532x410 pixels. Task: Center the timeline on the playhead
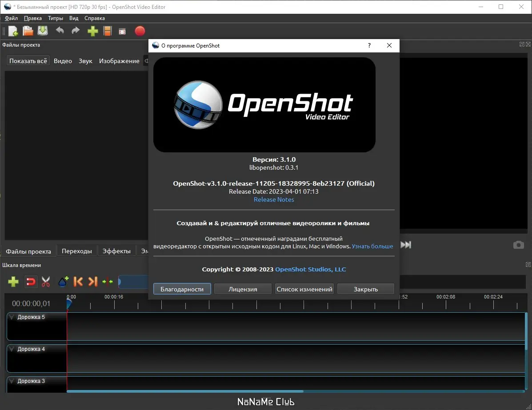pyautogui.click(x=108, y=282)
